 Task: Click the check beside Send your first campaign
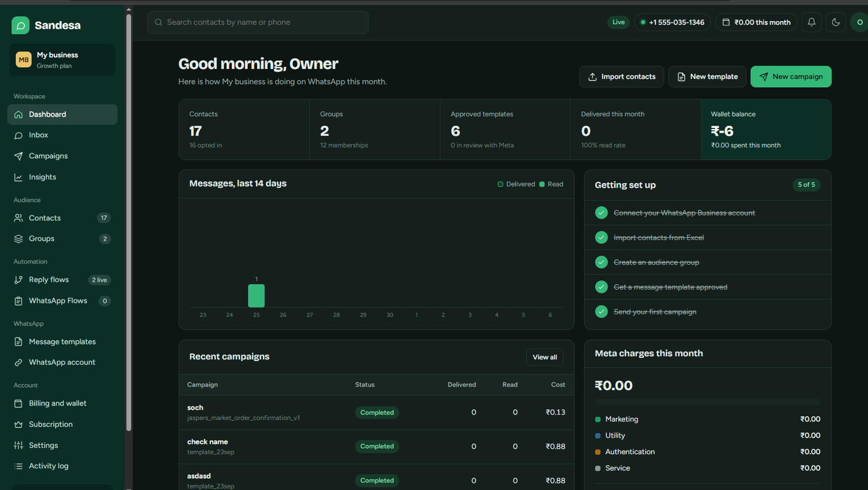tap(601, 312)
